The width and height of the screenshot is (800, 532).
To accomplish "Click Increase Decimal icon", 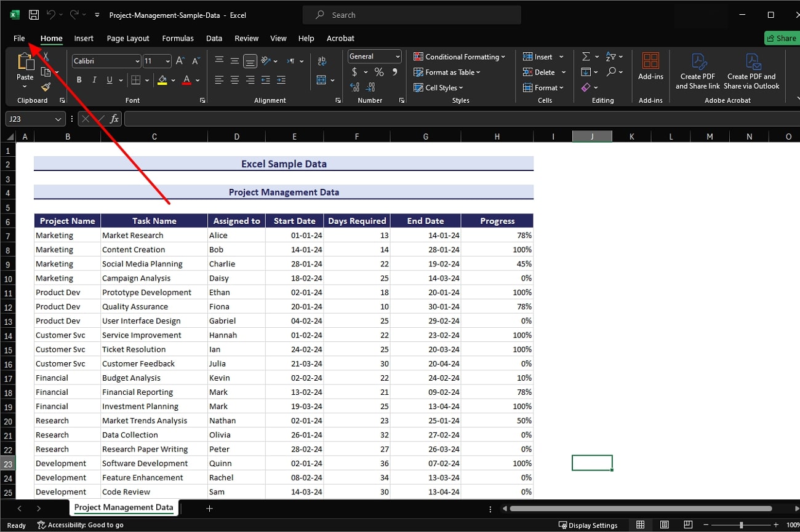I will click(355, 88).
